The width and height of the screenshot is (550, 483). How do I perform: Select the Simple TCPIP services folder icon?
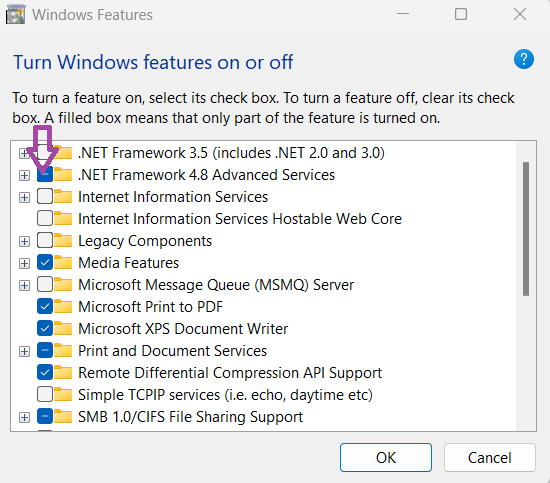click(63, 394)
